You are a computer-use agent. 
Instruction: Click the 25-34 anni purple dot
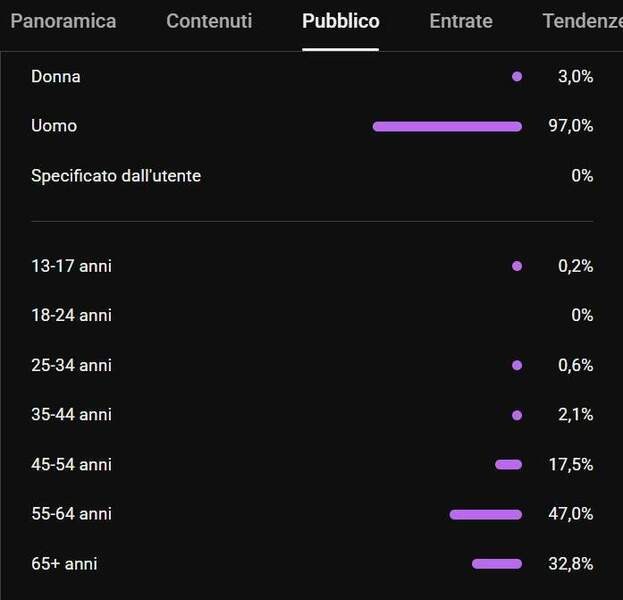pyautogui.click(x=517, y=365)
